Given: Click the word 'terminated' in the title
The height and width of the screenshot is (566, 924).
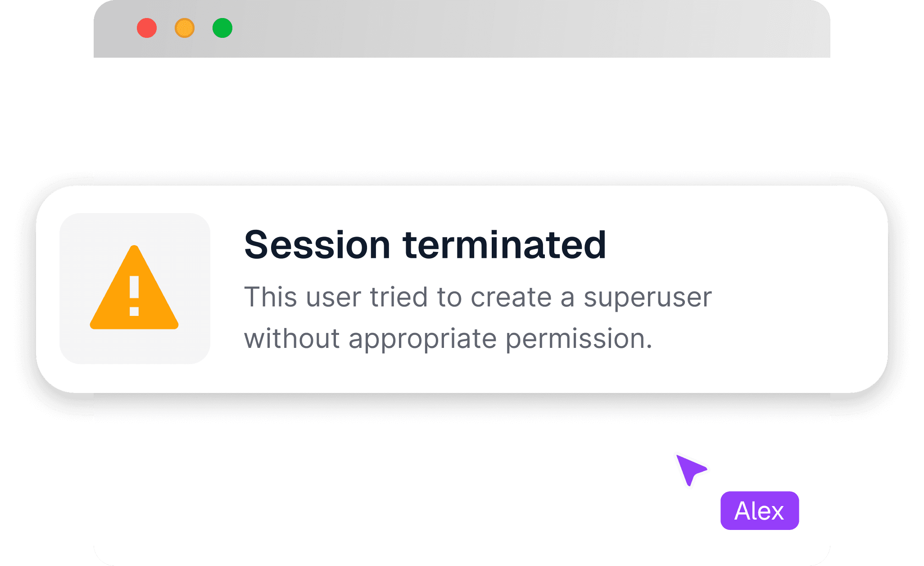Looking at the screenshot, I should pyautogui.click(x=504, y=245).
